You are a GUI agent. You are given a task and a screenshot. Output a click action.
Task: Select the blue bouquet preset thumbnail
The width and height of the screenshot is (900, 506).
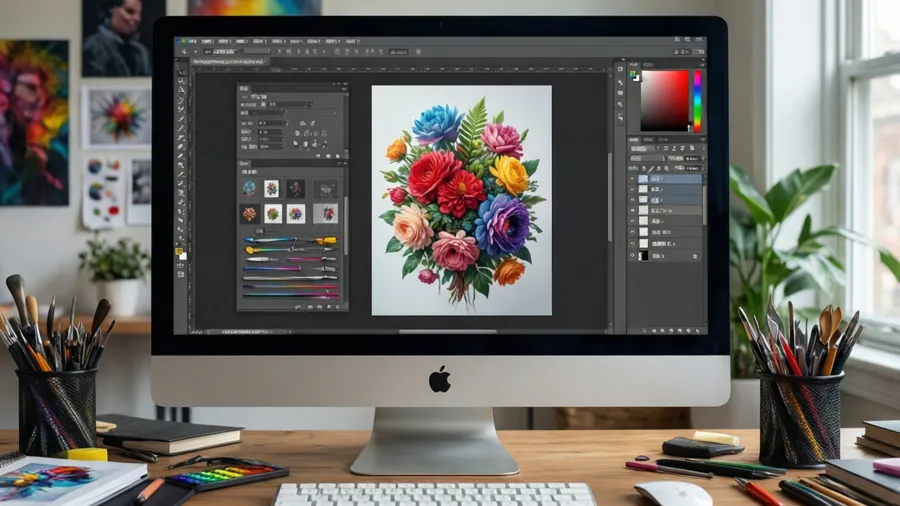point(249,188)
